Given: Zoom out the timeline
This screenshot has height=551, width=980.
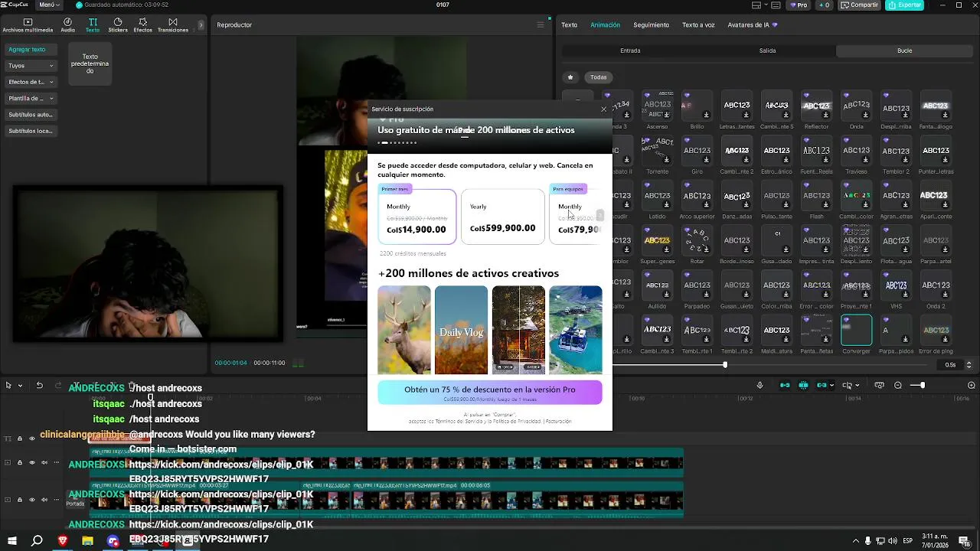Looking at the screenshot, I should [x=898, y=386].
